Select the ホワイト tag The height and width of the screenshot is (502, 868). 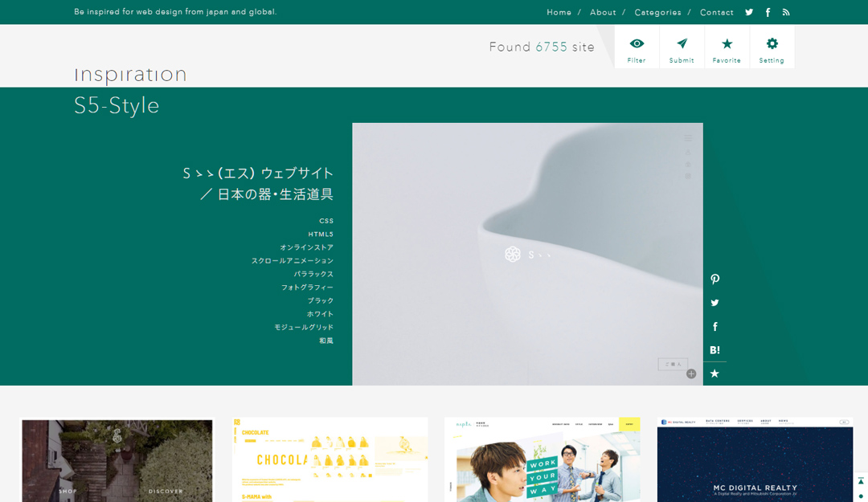point(320,314)
